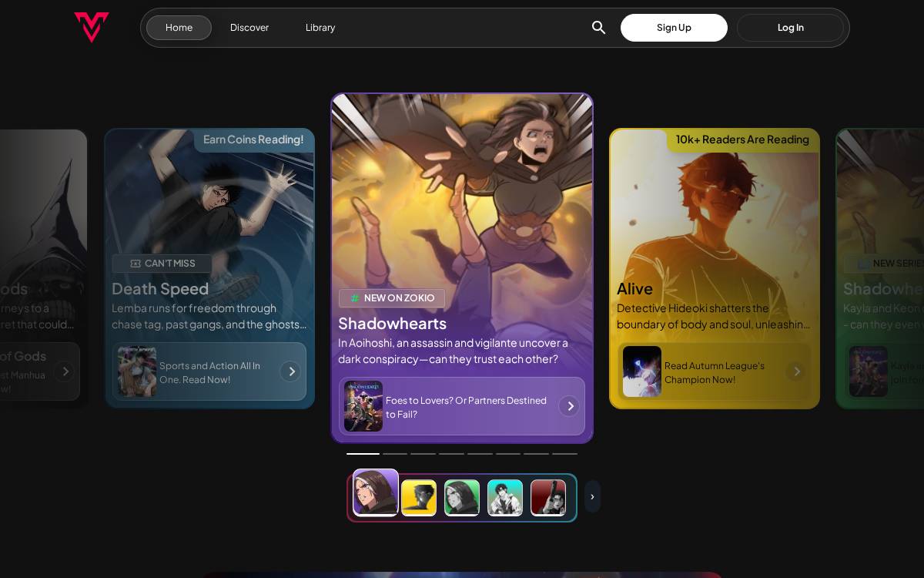The image size is (924, 578).
Task: Click Sports and Action All In One text
Action: 209,372
